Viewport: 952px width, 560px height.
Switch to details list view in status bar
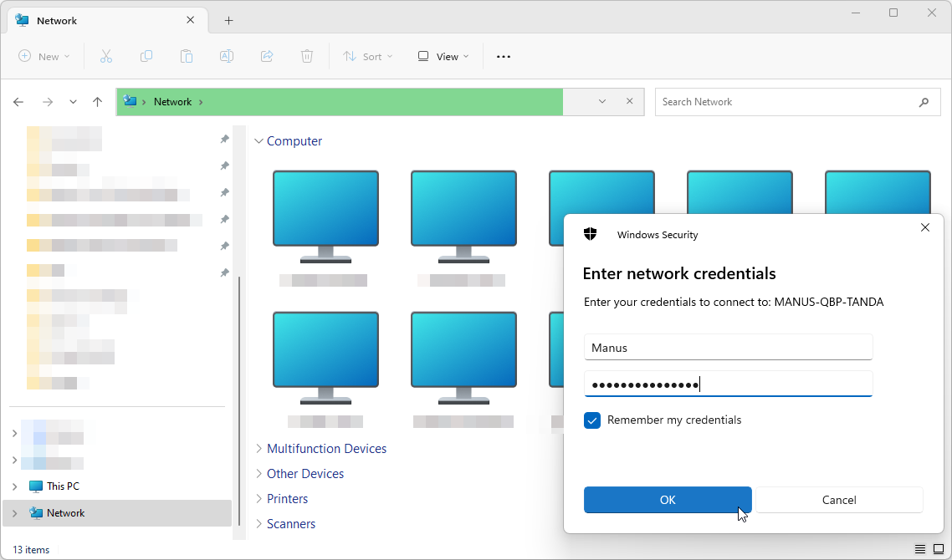coord(920,549)
